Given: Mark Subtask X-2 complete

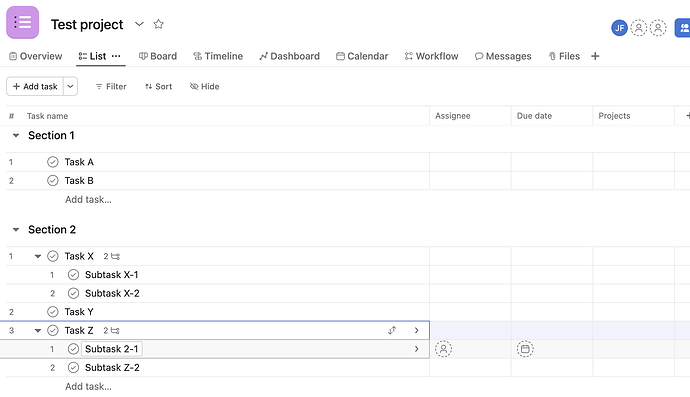Looking at the screenshot, I should point(73,293).
